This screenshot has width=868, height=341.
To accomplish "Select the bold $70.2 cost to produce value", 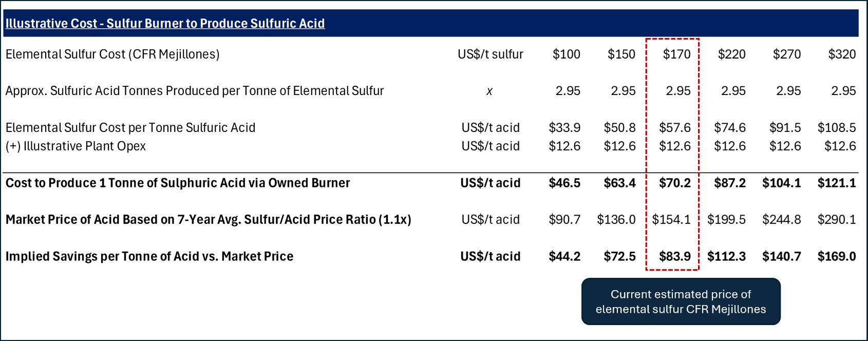I will tap(675, 183).
